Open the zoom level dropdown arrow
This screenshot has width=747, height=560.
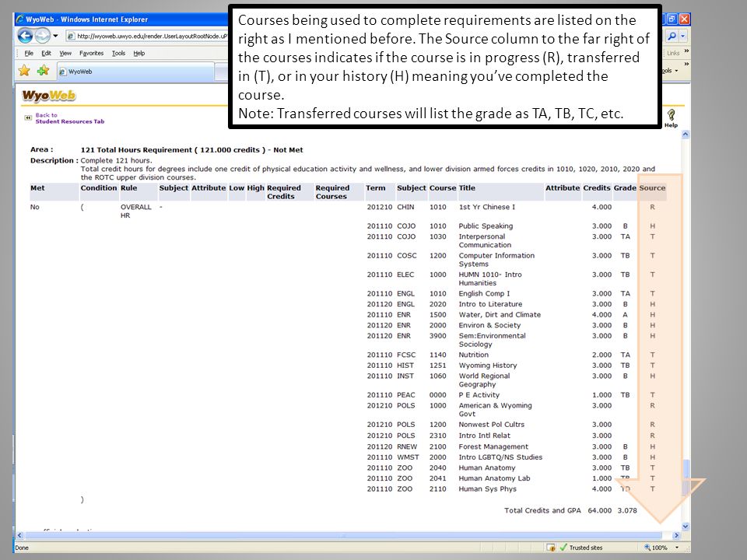click(677, 548)
